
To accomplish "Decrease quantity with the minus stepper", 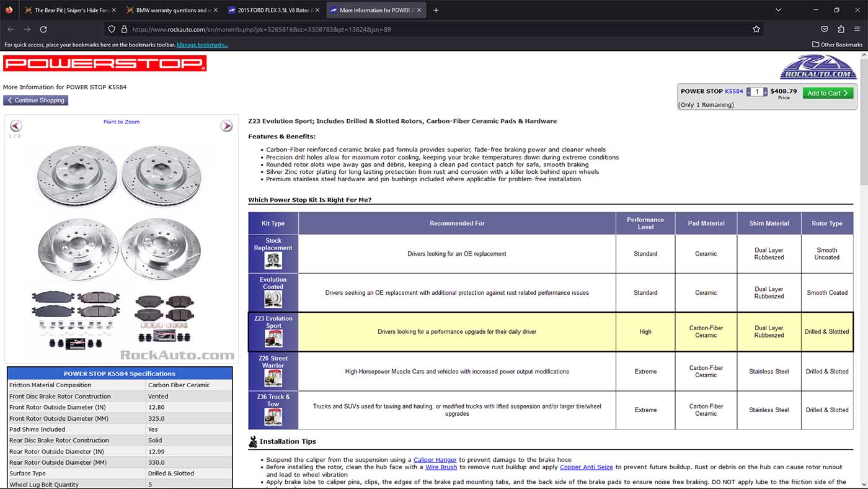I will [748, 92].
